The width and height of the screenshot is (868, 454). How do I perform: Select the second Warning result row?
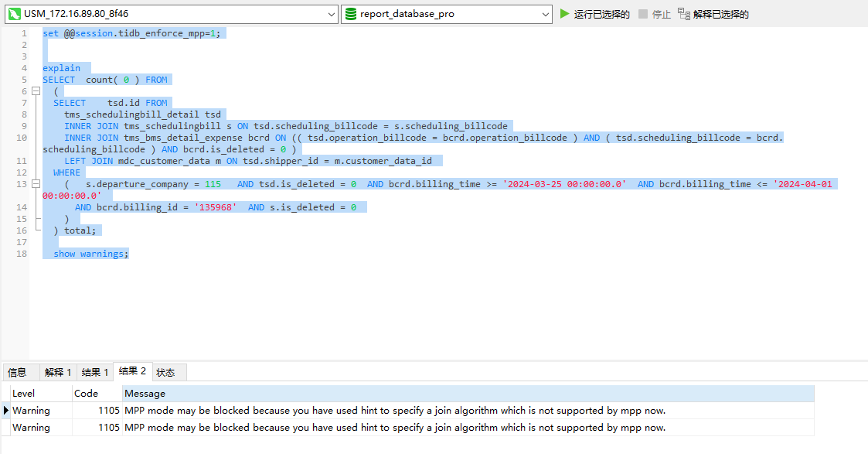pos(408,428)
